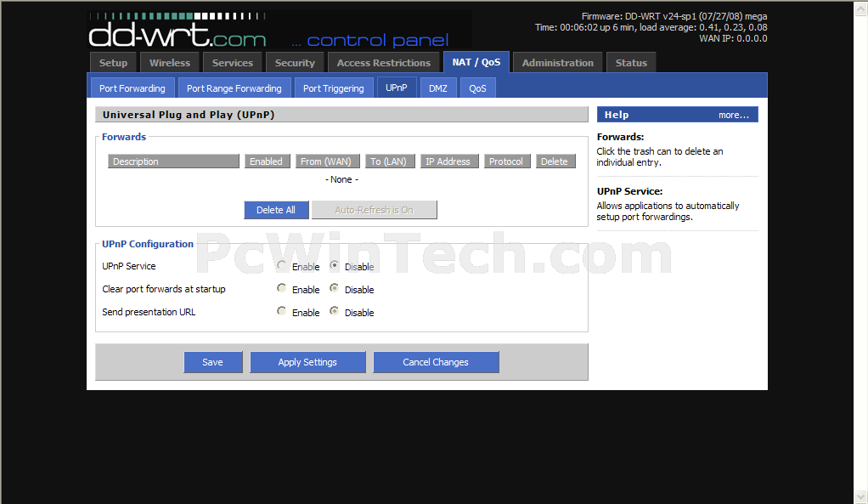Open the Help more... link
This screenshot has height=504, width=868.
click(x=734, y=116)
